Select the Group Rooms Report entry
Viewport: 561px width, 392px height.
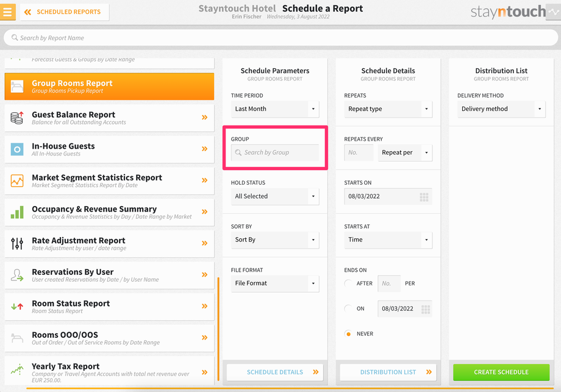[109, 86]
